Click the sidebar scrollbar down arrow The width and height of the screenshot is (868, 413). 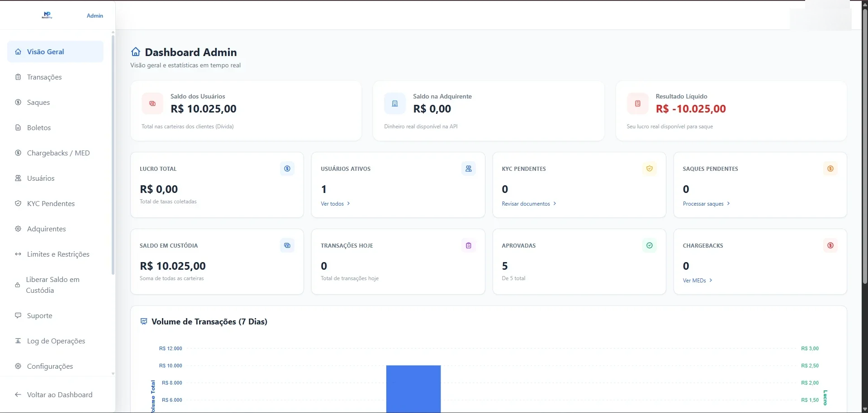click(x=113, y=374)
